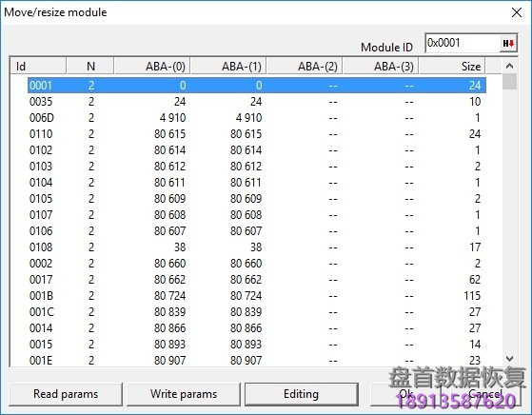Click Size value 62 in row 0017

(475, 280)
